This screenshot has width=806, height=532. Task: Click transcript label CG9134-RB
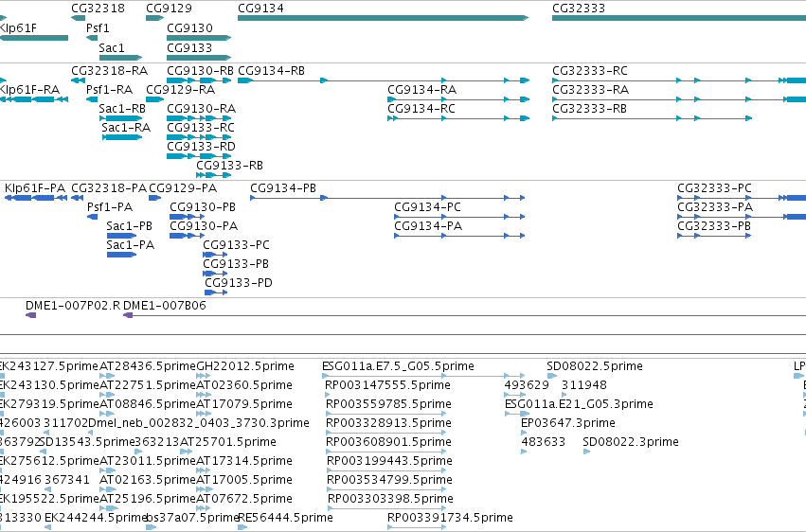(272, 70)
